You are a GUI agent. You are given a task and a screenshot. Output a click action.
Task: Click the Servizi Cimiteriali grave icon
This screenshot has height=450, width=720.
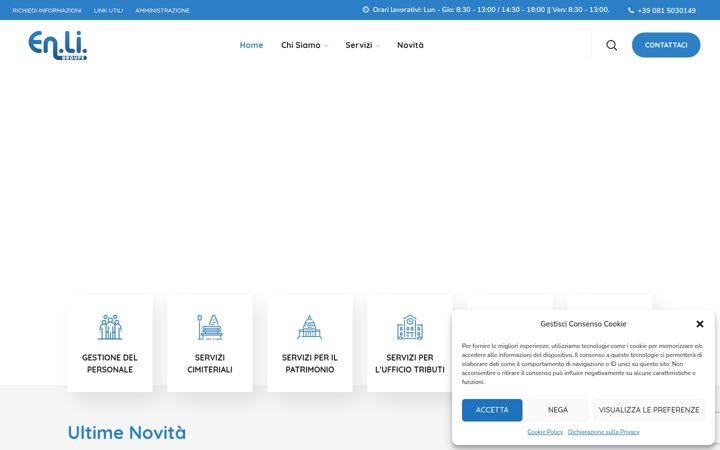point(210,327)
